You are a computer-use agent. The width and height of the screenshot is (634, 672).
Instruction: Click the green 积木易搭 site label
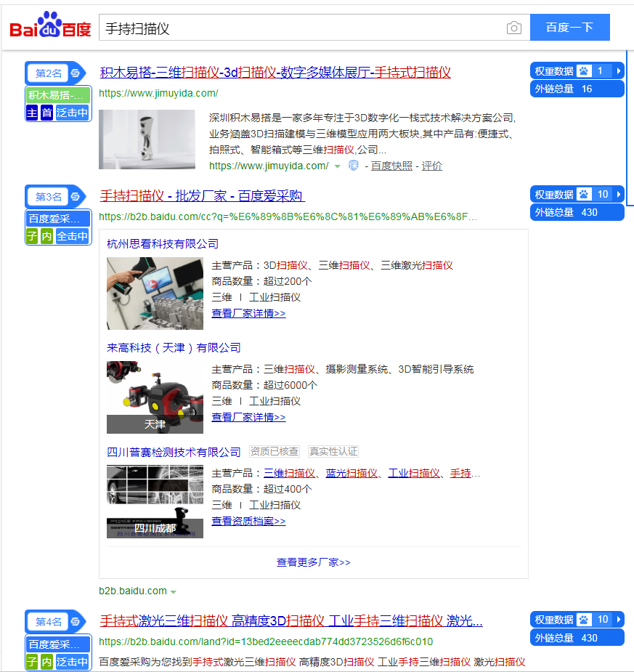point(58,94)
